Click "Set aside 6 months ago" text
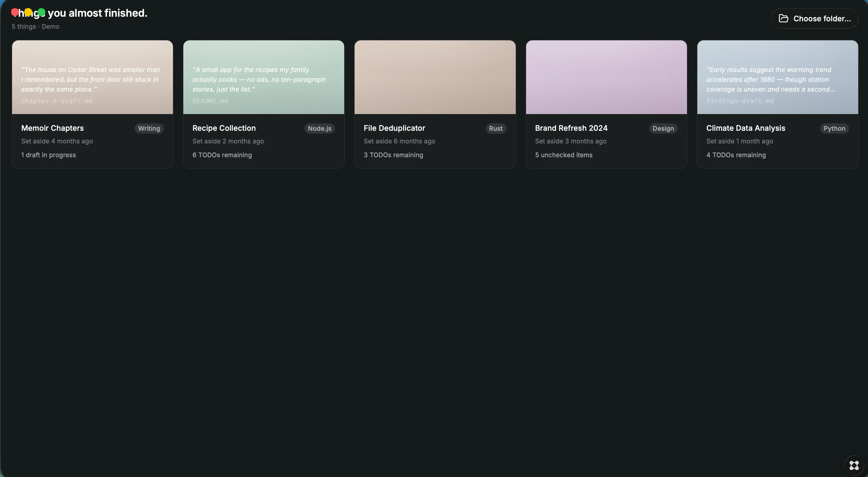 [399, 141]
